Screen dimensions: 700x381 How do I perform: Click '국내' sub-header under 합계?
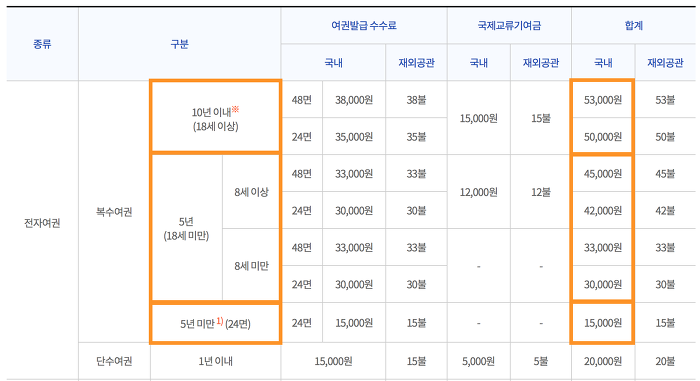tap(603, 63)
